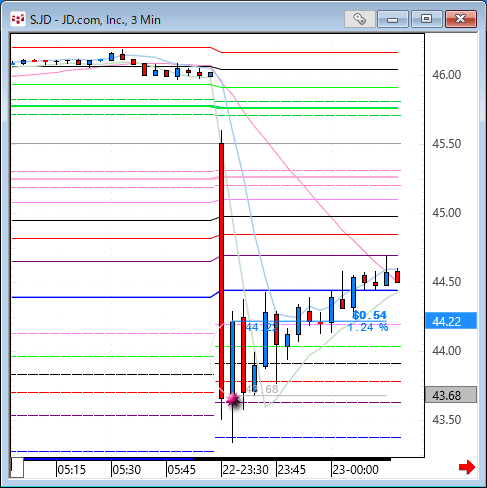Click the 05:30 time label
The image size is (487, 488).
pos(126,470)
